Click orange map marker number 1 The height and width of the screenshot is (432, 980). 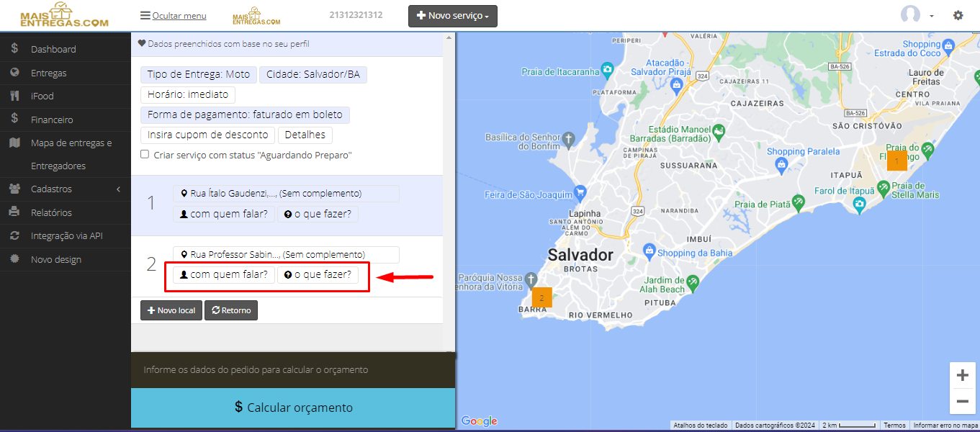(x=896, y=161)
